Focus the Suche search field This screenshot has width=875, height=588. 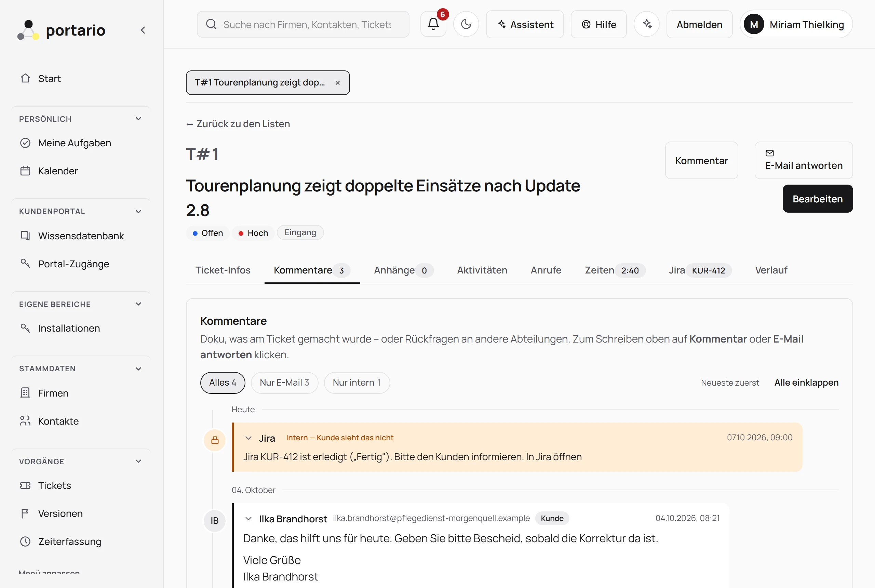303,24
